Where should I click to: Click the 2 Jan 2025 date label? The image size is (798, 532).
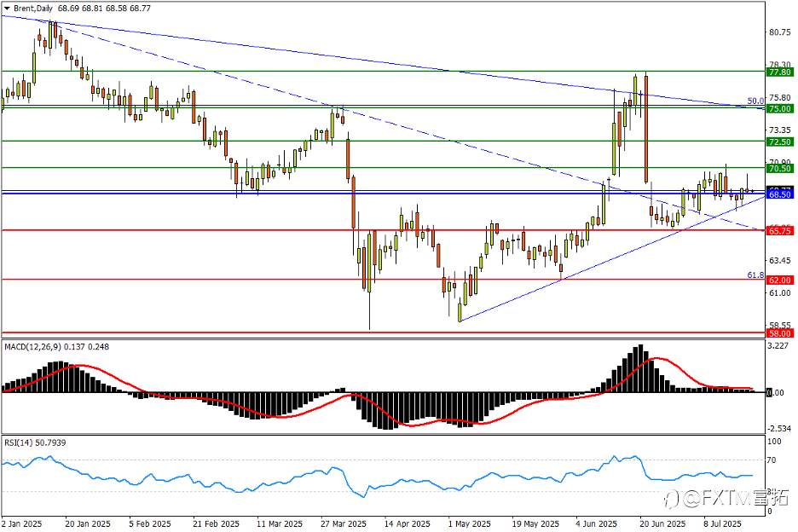[x=21, y=523]
